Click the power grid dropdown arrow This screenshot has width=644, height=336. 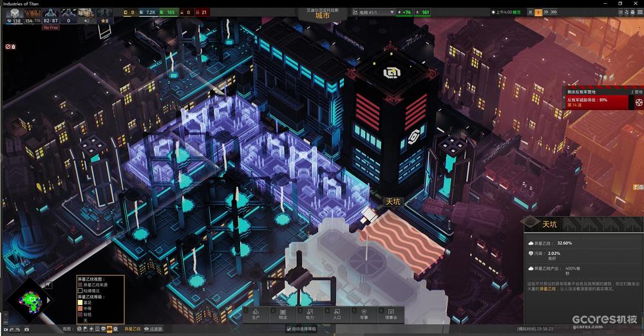[x=392, y=12]
